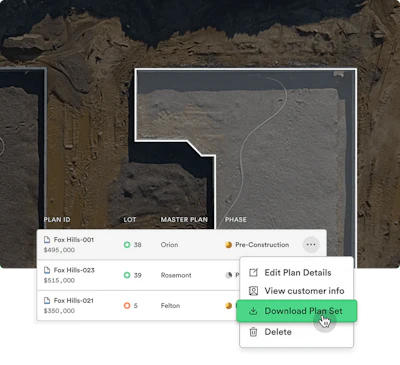
Task: Open the three-dot menu for Fox Hills-001
Action: [311, 244]
